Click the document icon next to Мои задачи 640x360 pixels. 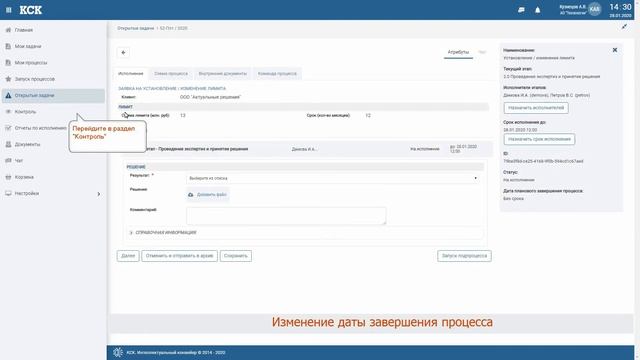coord(8,46)
